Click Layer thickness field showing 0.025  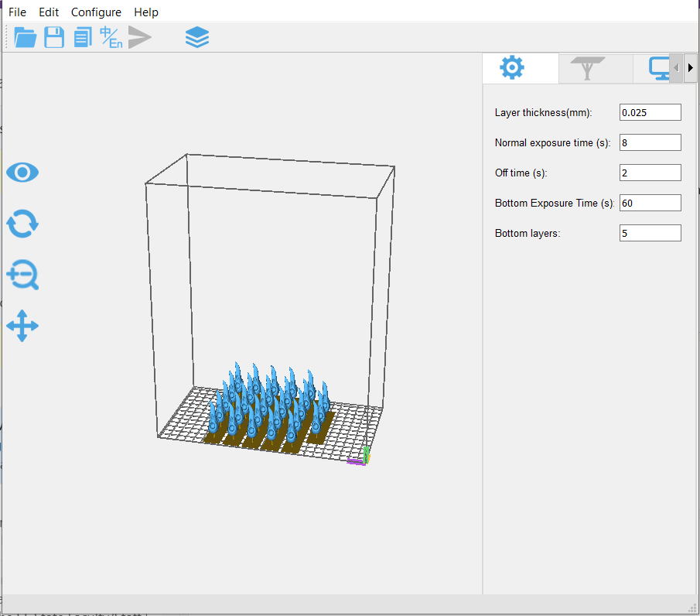[x=650, y=112]
